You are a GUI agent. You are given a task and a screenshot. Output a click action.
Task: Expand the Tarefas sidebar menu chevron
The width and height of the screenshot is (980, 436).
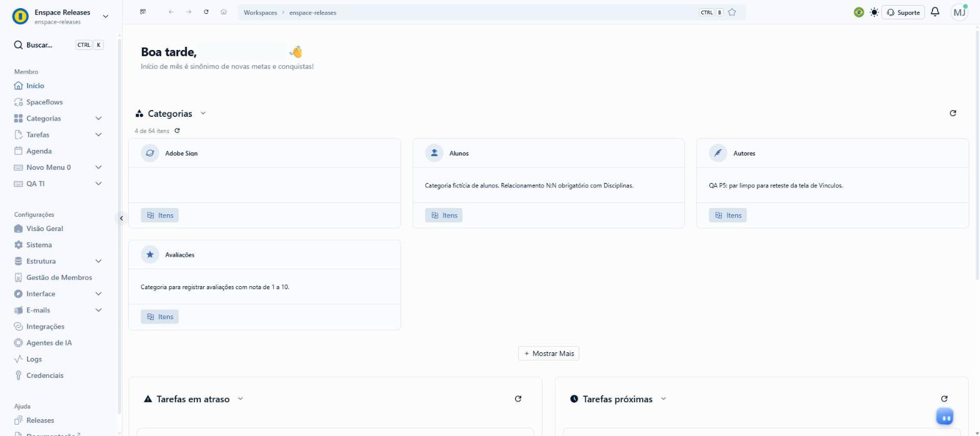point(98,134)
